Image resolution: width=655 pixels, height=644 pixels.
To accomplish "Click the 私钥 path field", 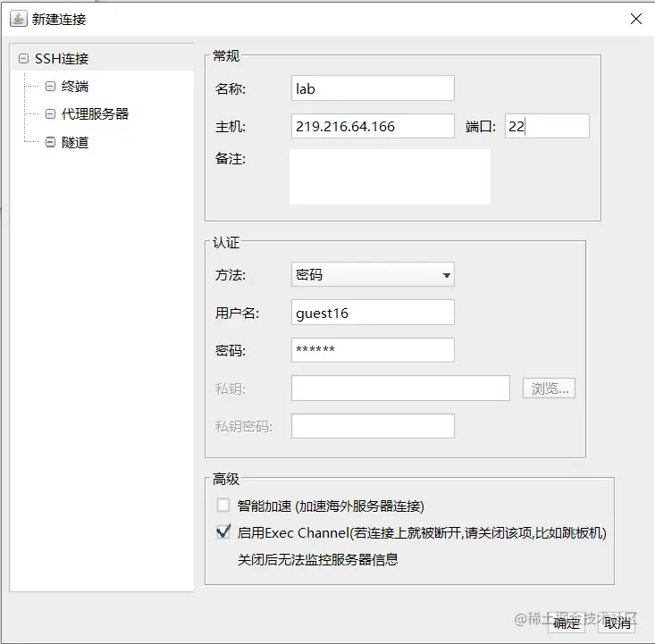I will [400, 388].
